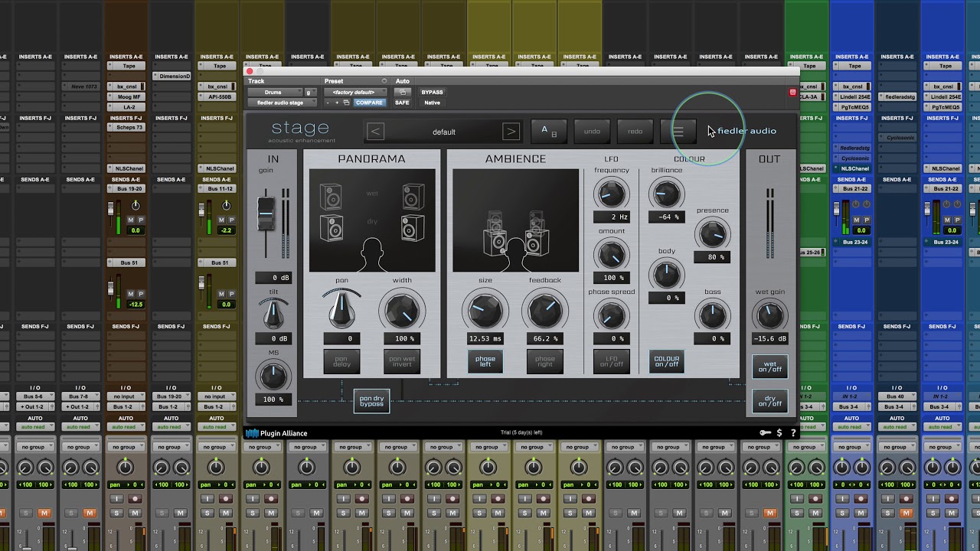Image resolution: width=980 pixels, height=551 pixels.
Task: Click the pan knob in Panorama
Action: tap(342, 310)
